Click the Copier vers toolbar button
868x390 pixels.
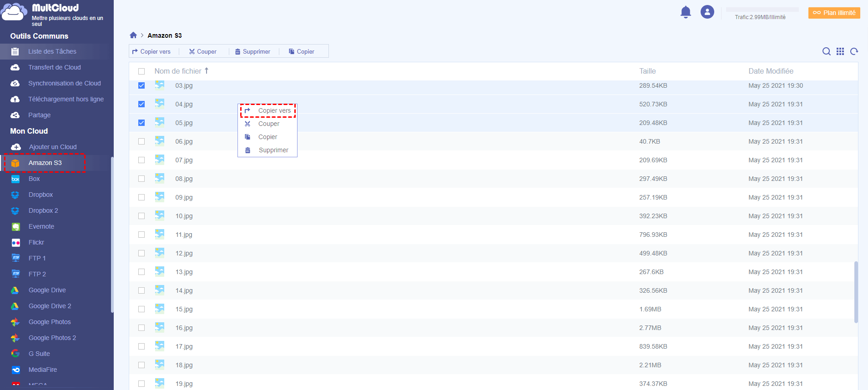151,51
